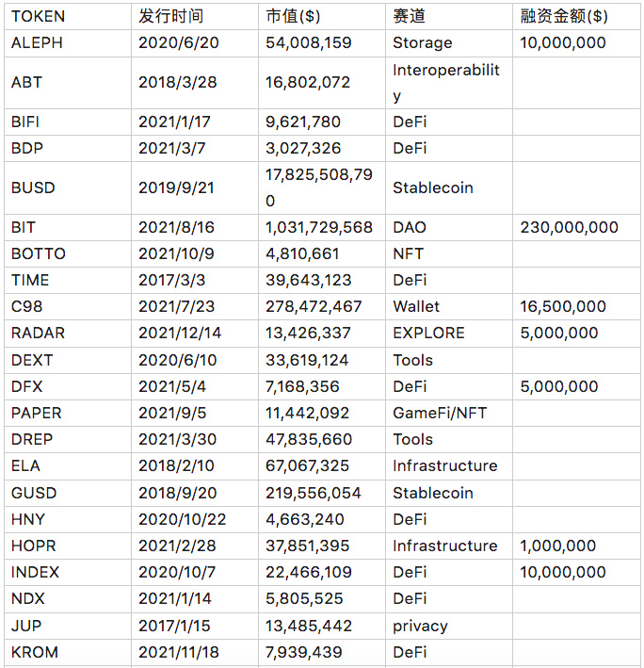
Task: Select the ALEPH token cell
Action: click(x=68, y=43)
